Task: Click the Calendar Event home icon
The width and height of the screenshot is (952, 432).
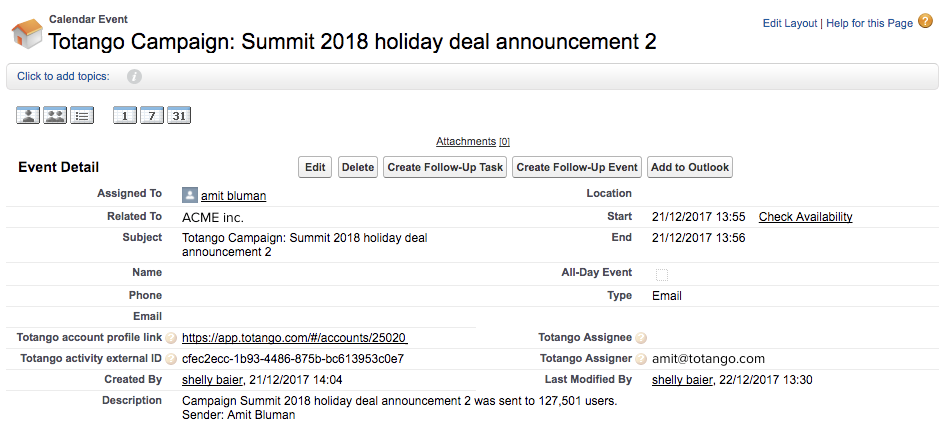Action: (x=27, y=33)
